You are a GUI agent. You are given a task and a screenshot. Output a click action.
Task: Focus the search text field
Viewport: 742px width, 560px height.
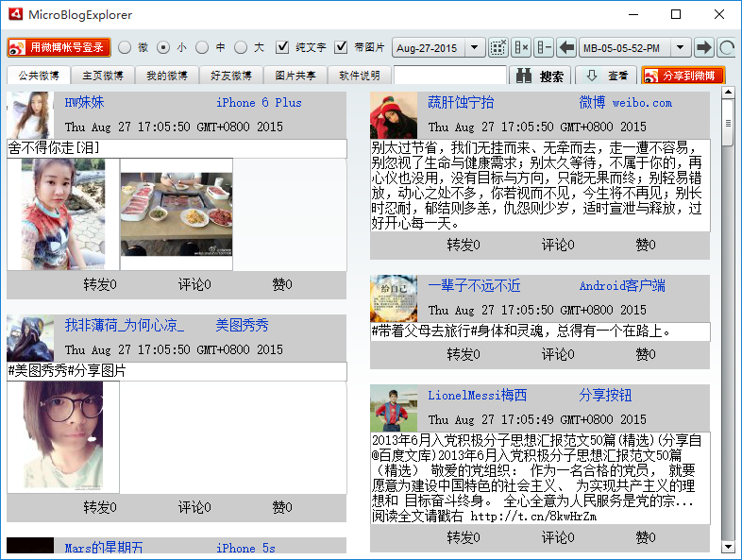(x=450, y=76)
